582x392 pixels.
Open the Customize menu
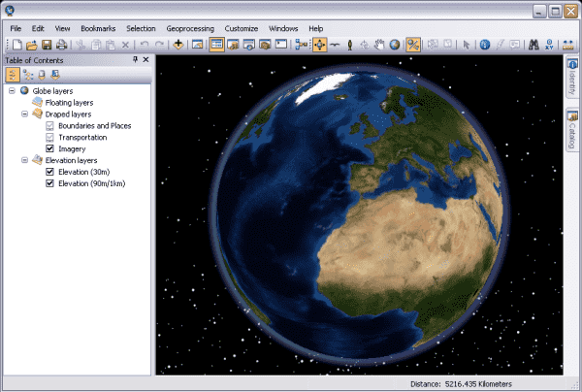[242, 28]
